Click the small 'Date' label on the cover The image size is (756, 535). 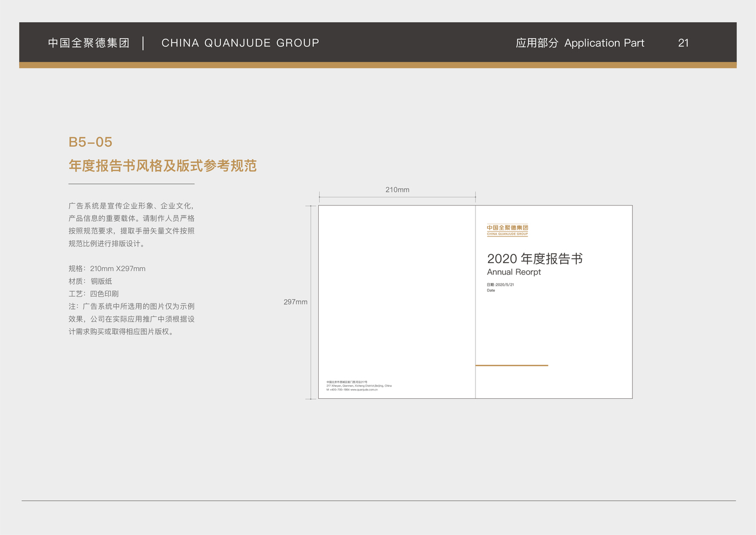click(491, 290)
